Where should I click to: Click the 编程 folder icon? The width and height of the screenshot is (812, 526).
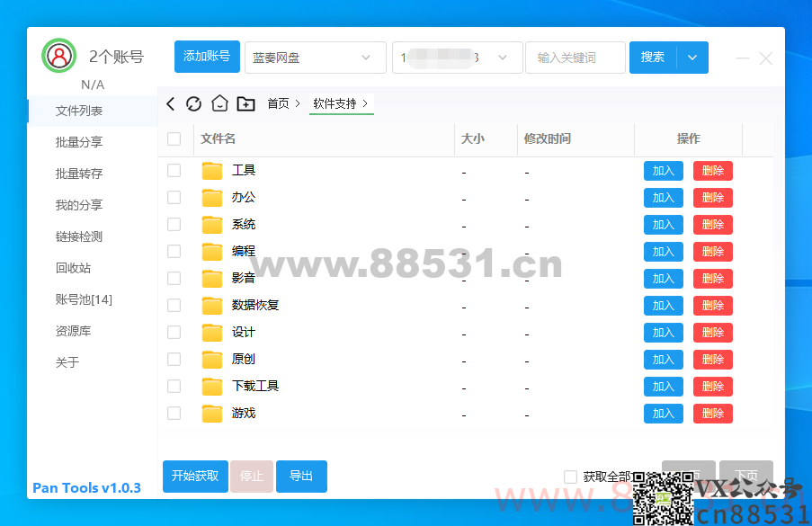212,252
